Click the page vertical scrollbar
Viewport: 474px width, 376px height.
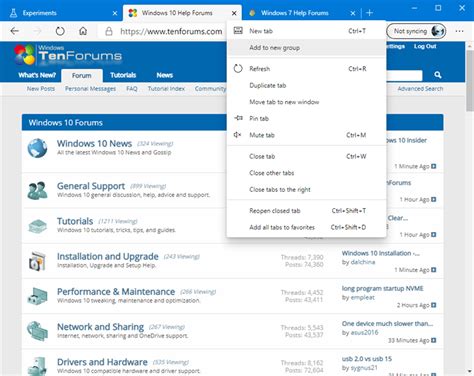(x=470, y=81)
